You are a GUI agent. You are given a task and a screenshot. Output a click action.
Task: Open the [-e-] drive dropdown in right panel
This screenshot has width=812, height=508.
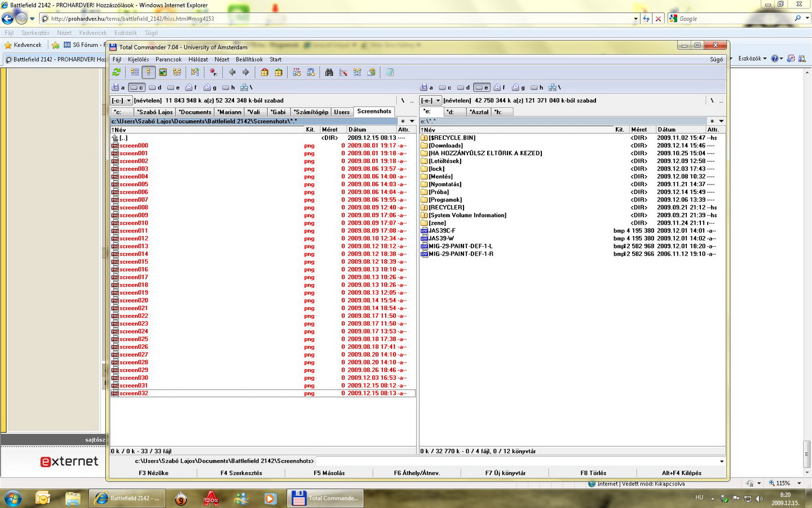(431, 100)
